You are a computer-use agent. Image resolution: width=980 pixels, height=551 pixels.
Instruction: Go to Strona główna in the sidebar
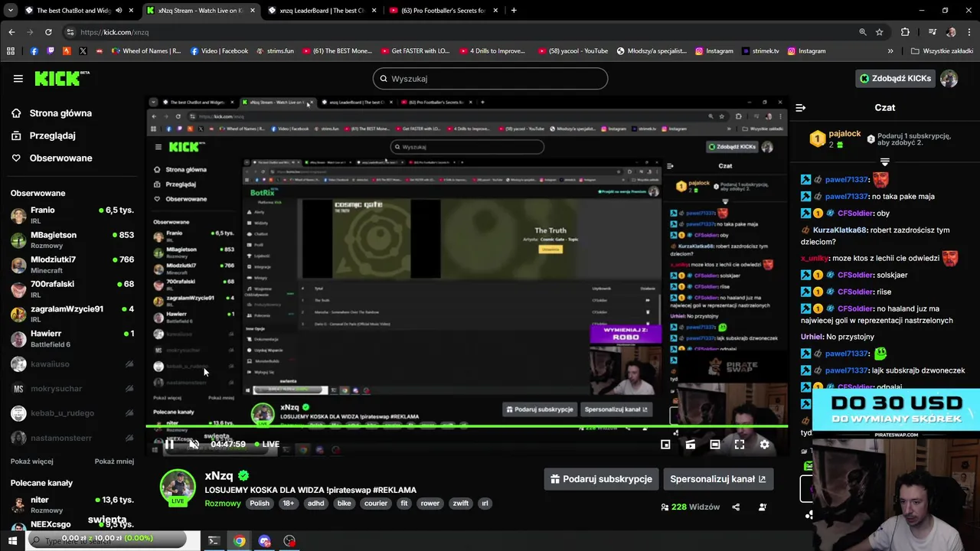(x=52, y=113)
